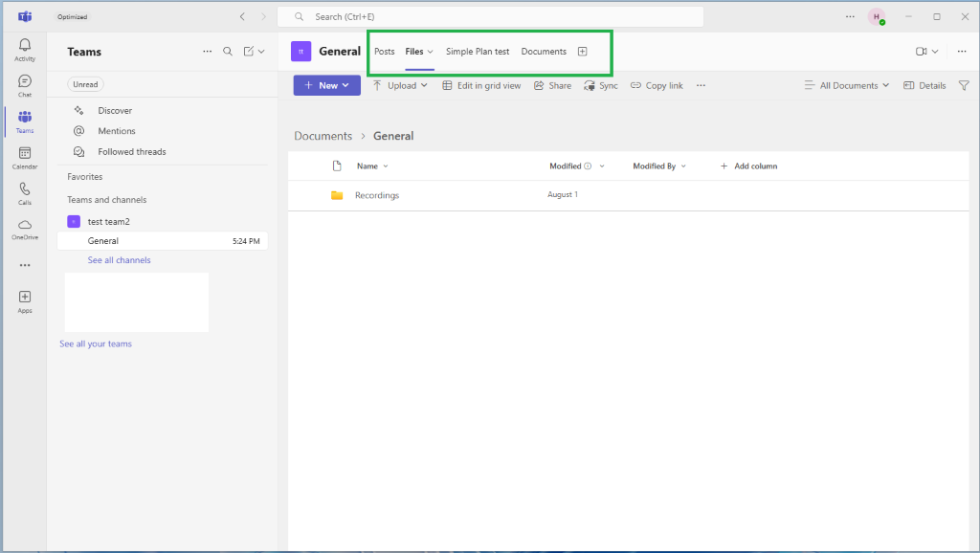Click See all your teams link
This screenshot has width=980, height=553.
(x=96, y=343)
